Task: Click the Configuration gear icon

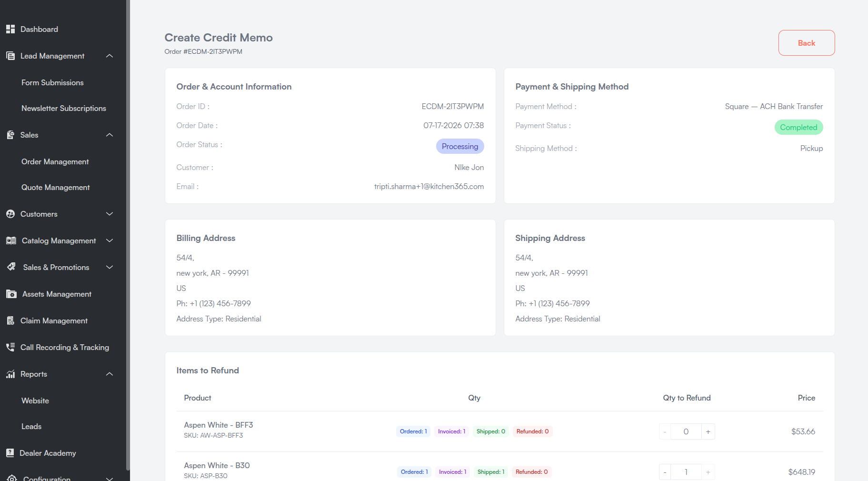Action: (12, 478)
